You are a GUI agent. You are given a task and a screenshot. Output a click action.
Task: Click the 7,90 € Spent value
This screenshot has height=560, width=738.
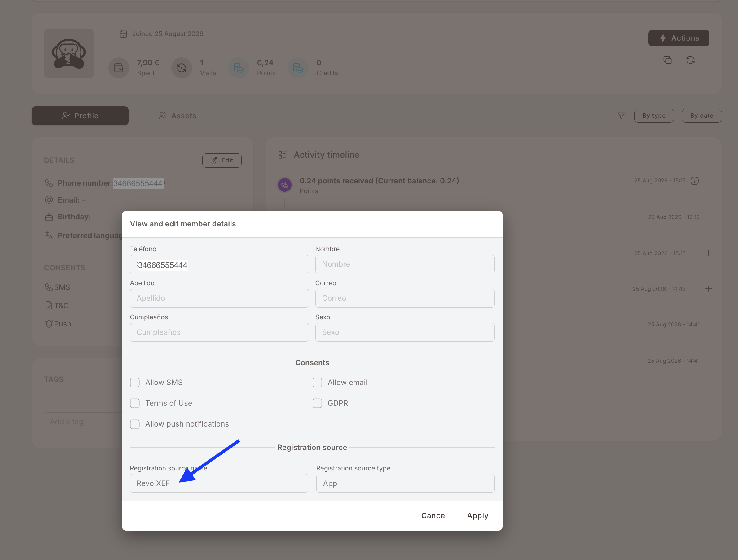point(148,63)
